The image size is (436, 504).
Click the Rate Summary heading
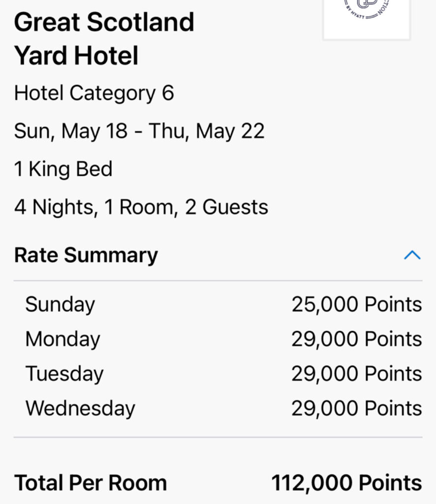pyautogui.click(x=86, y=255)
